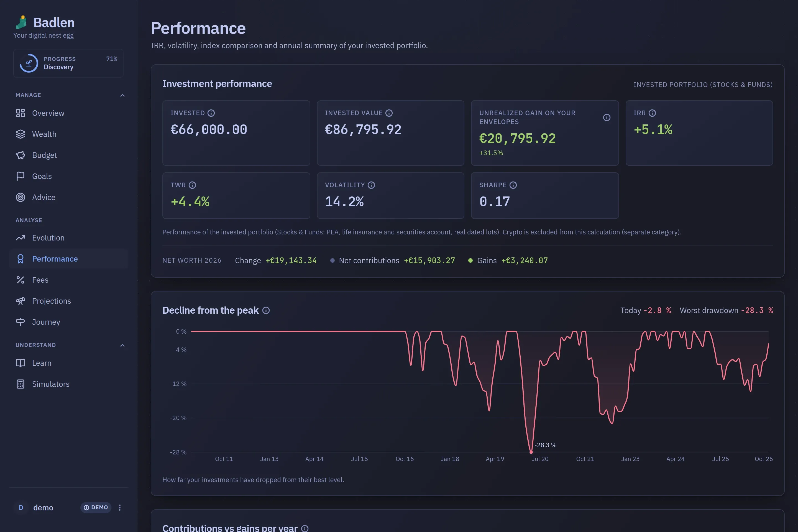Click the Fees percent icon
The height and width of the screenshot is (532, 798).
tap(20, 280)
